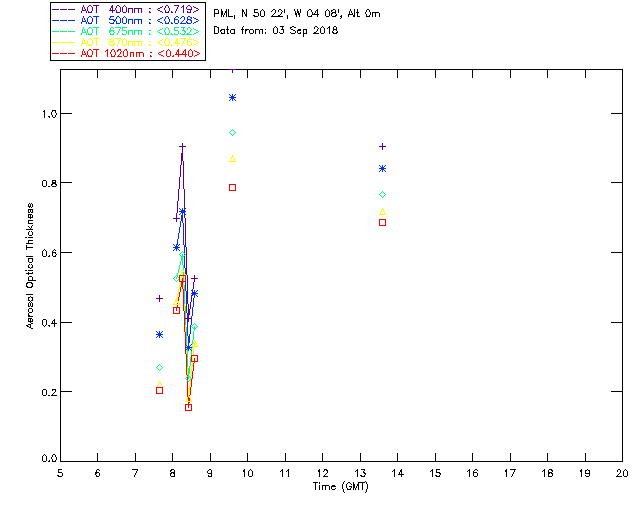Click x-axis tick label 20
Screen dimensions: 640x512
(622, 473)
